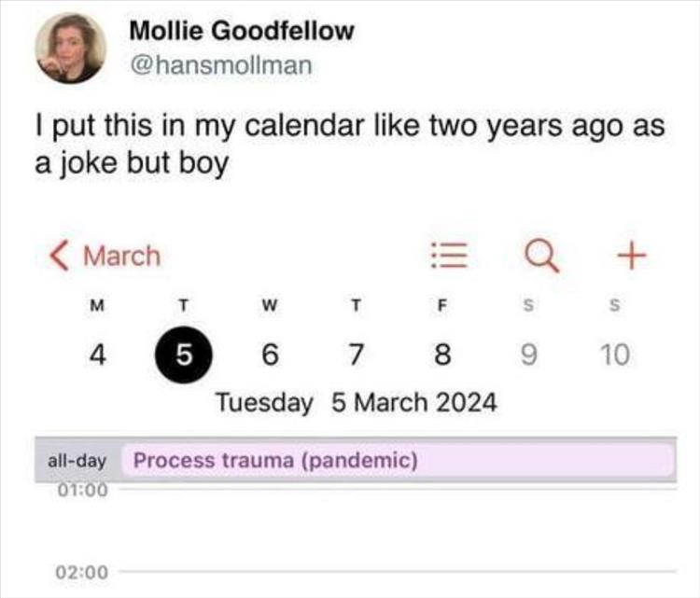Click the Mollie Goodfellow display name
This screenshot has width=700, height=598.
click(242, 30)
